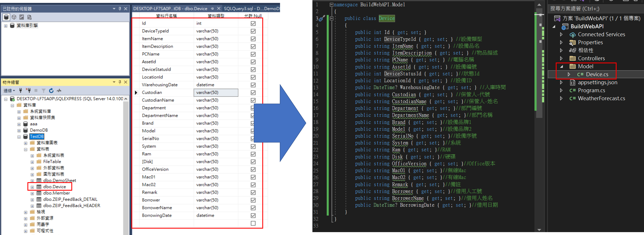Click the code editor scrollbar down arrow

[539, 230]
